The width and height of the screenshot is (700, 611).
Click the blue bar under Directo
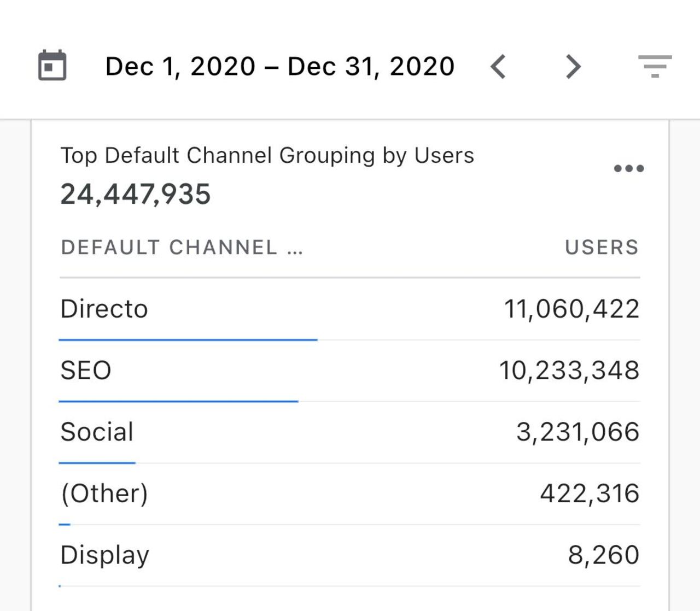point(188,340)
